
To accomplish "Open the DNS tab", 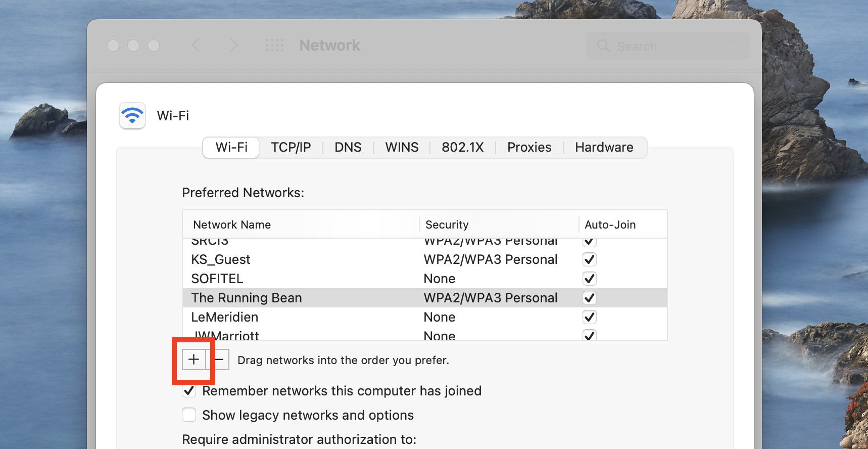I will (348, 147).
